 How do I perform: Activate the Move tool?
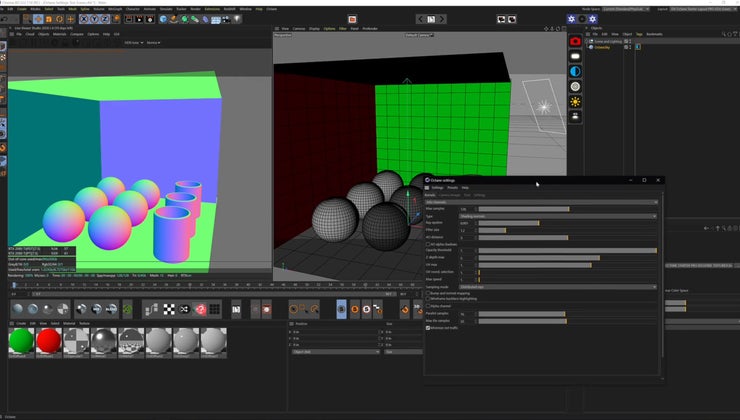coord(38,19)
